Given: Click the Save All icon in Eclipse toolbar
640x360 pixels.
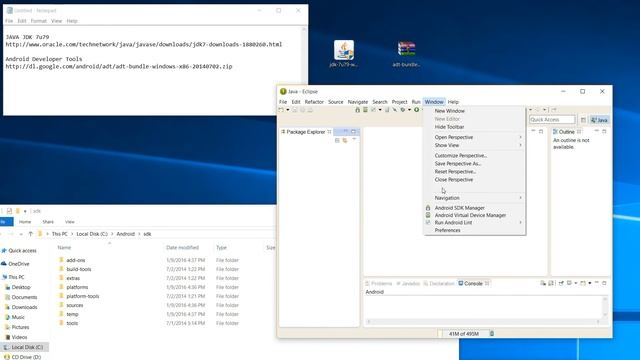Looking at the screenshot, I should tap(302, 110).
